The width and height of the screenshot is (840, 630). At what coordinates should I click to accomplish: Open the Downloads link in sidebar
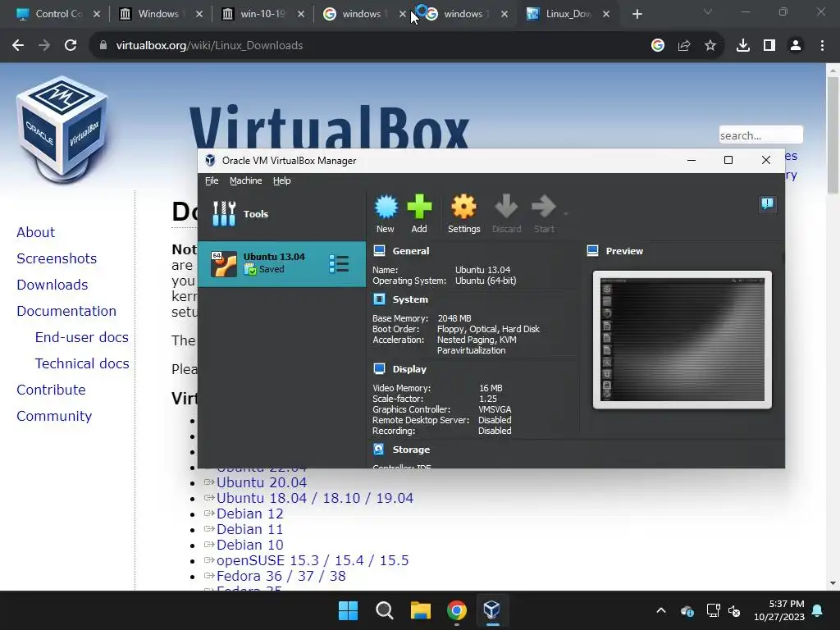click(x=52, y=285)
